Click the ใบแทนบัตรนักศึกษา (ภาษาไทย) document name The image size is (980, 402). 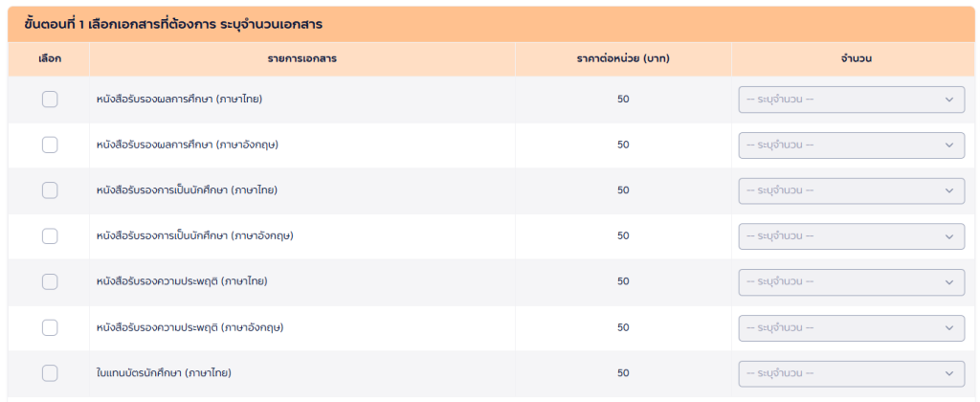[164, 373]
